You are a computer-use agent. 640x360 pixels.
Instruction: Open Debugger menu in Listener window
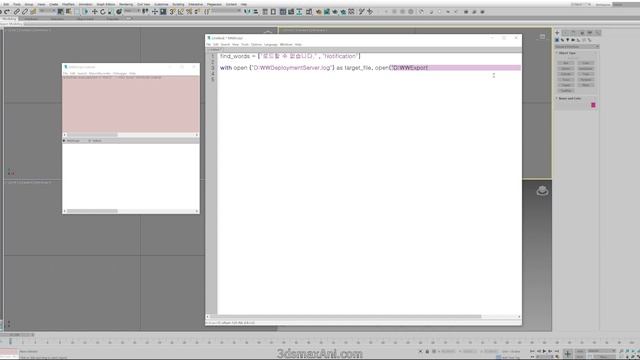(120, 73)
